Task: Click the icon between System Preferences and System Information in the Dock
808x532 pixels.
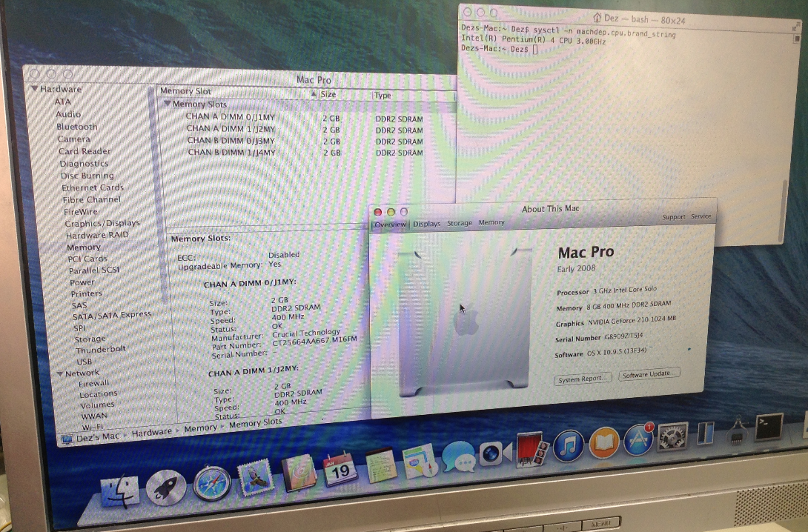Action: coord(705,433)
